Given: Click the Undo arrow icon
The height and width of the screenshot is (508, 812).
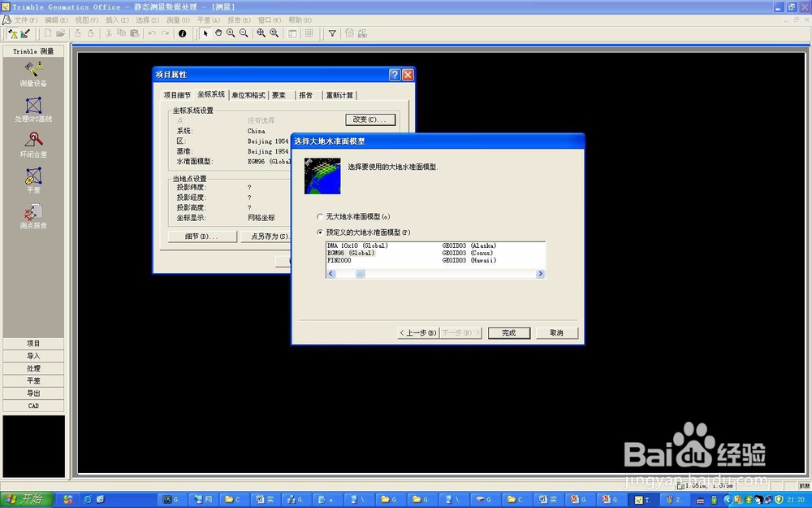Looking at the screenshot, I should 152,33.
